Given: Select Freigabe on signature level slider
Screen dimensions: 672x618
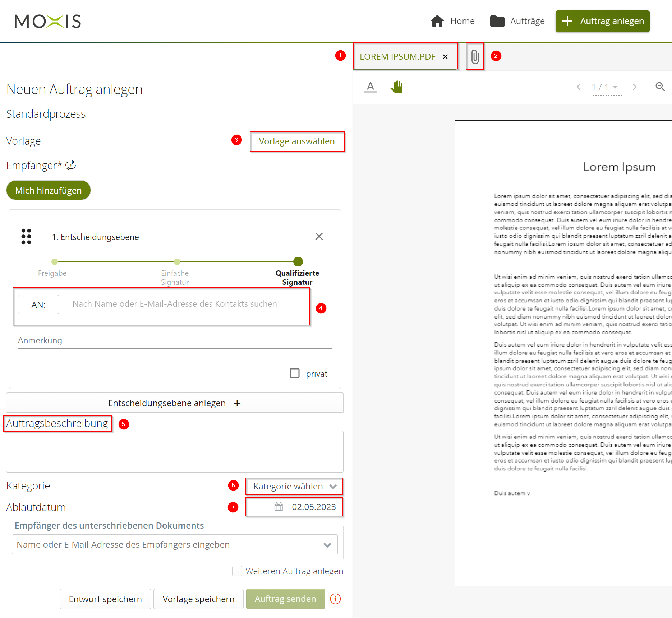Looking at the screenshot, I should pos(55,262).
